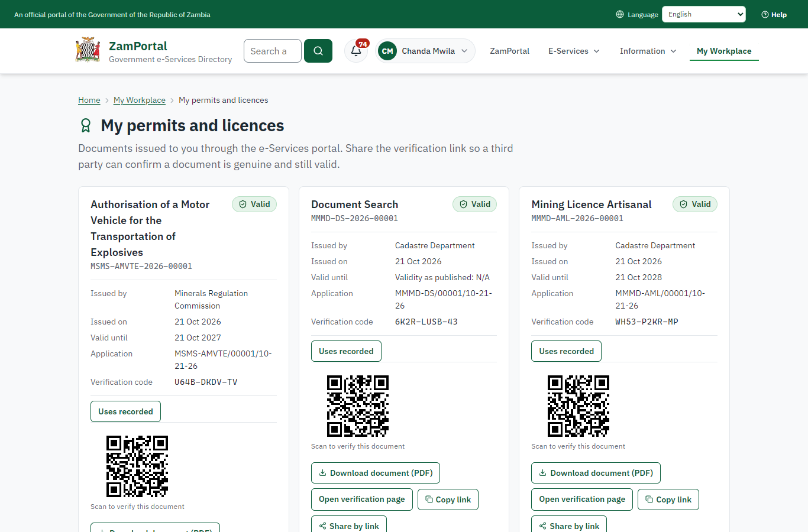Viewport: 808px width, 532px height.
Task: Click verification code 6K2R-LUSB-43
Action: click(426, 322)
